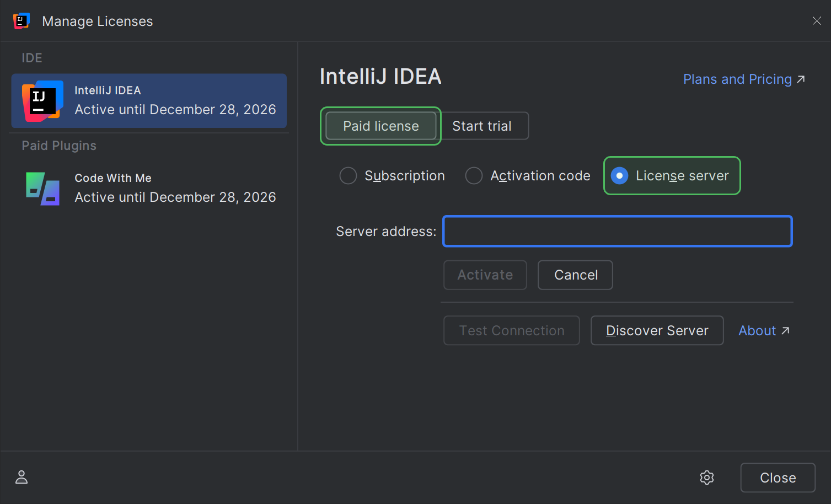Image resolution: width=831 pixels, height=504 pixels.
Task: Switch to the Paid license tab
Action: (380, 126)
